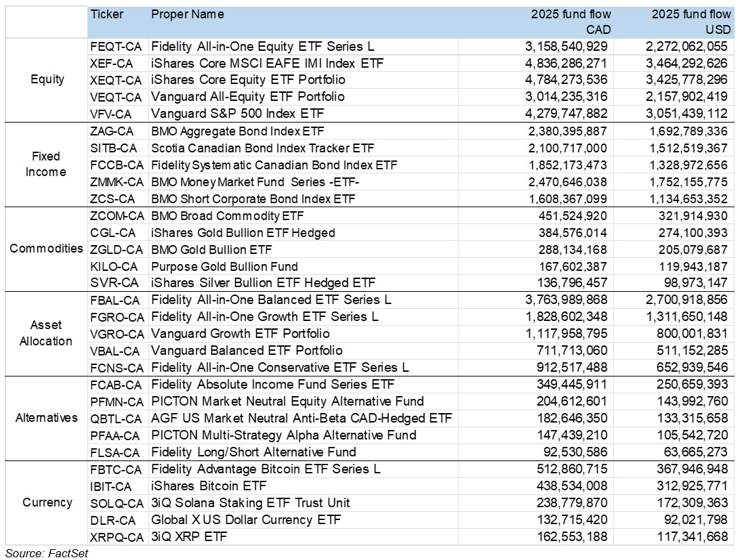The image size is (742, 560).
Task: Click the Currency category label
Action: click(44, 503)
